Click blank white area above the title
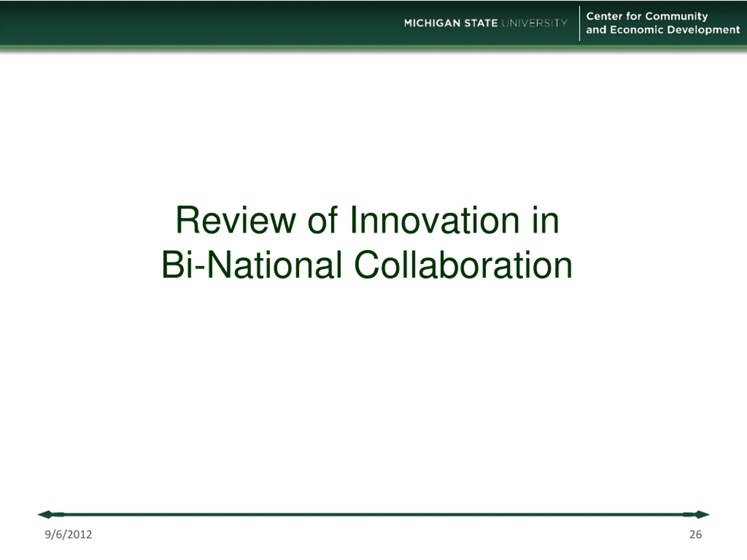 tap(373, 128)
